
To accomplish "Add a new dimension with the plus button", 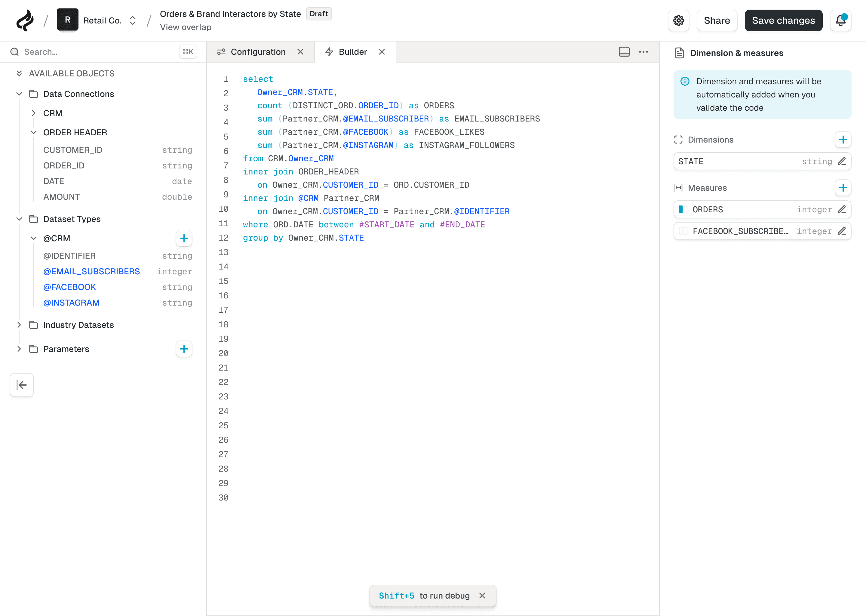I will click(x=843, y=140).
